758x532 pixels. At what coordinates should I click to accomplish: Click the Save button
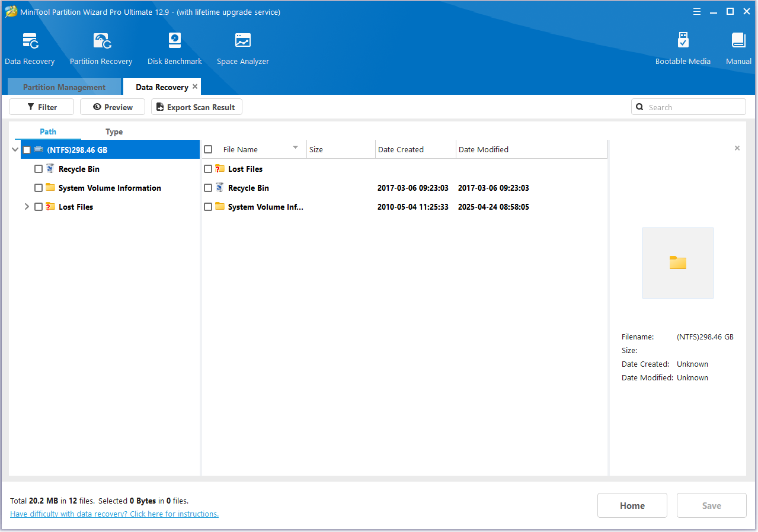tap(712, 505)
